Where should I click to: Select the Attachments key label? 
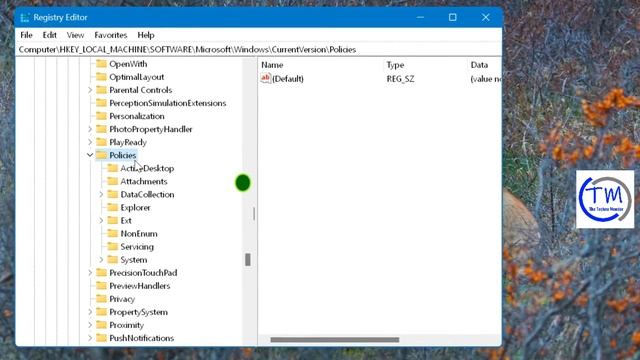pyautogui.click(x=144, y=181)
